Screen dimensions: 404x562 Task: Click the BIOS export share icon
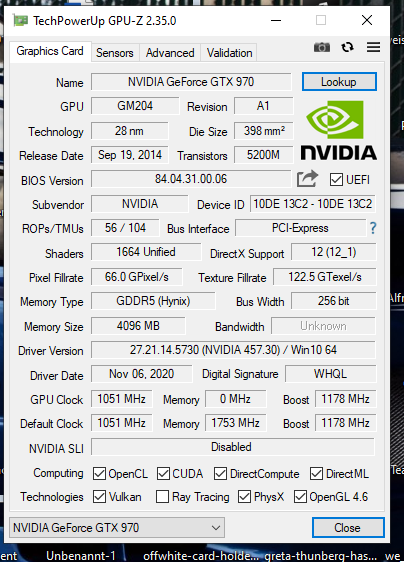(307, 178)
